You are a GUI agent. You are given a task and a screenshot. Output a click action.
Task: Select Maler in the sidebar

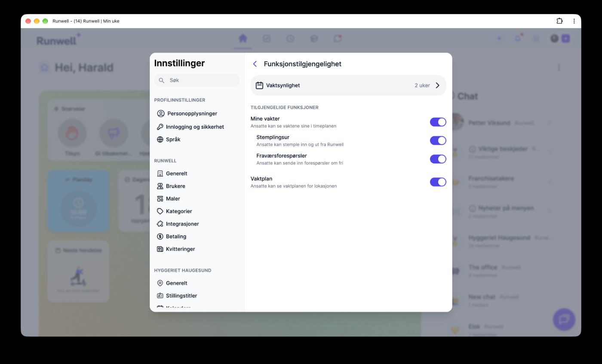pyautogui.click(x=169, y=199)
